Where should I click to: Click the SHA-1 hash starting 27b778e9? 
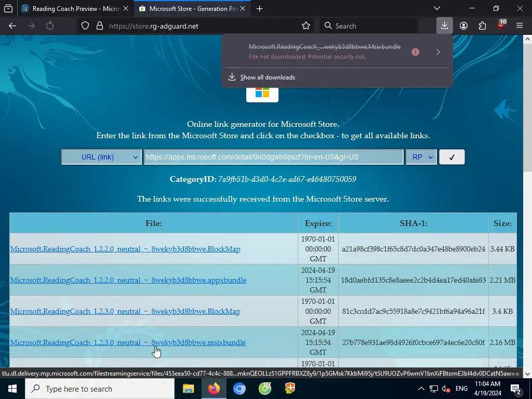click(413, 342)
